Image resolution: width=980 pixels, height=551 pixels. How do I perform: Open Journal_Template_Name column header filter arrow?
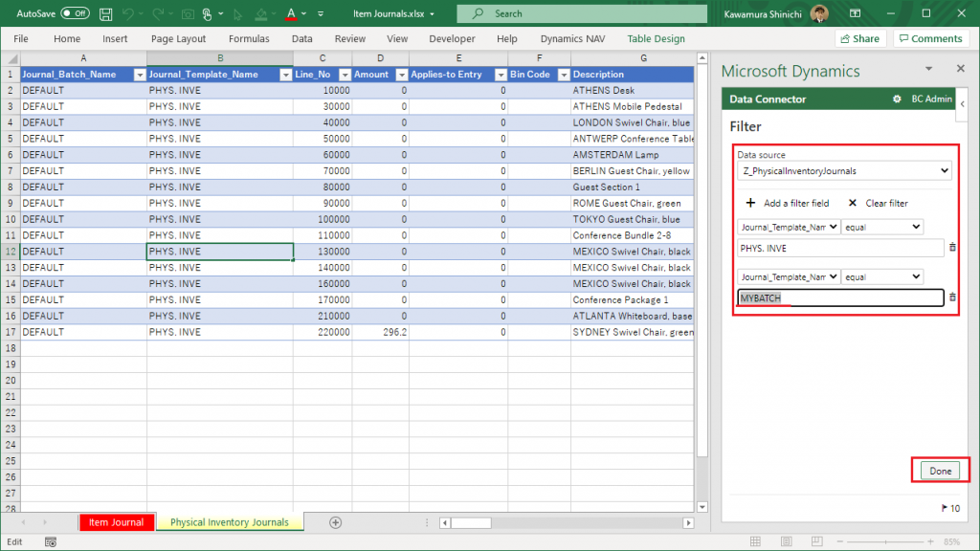[x=285, y=75]
